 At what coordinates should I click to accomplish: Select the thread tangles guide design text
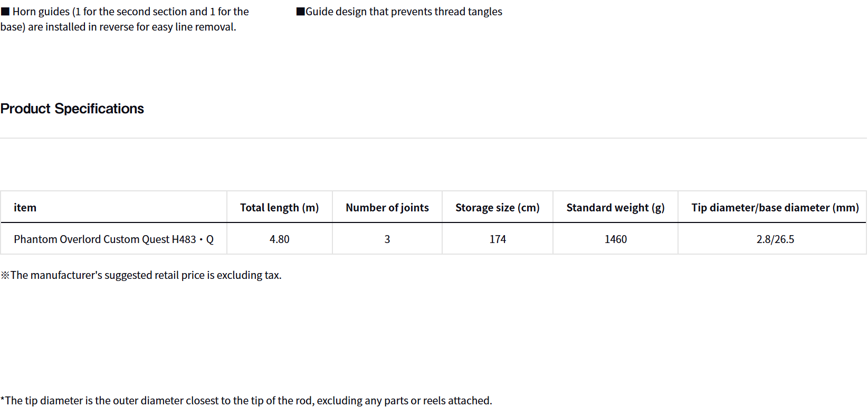tap(404, 12)
